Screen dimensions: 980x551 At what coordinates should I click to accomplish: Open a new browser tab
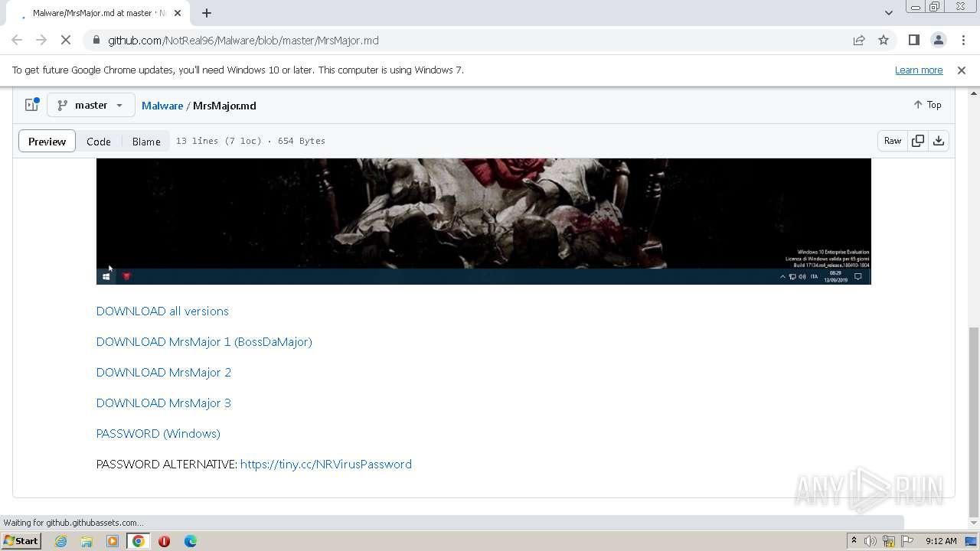tap(206, 13)
